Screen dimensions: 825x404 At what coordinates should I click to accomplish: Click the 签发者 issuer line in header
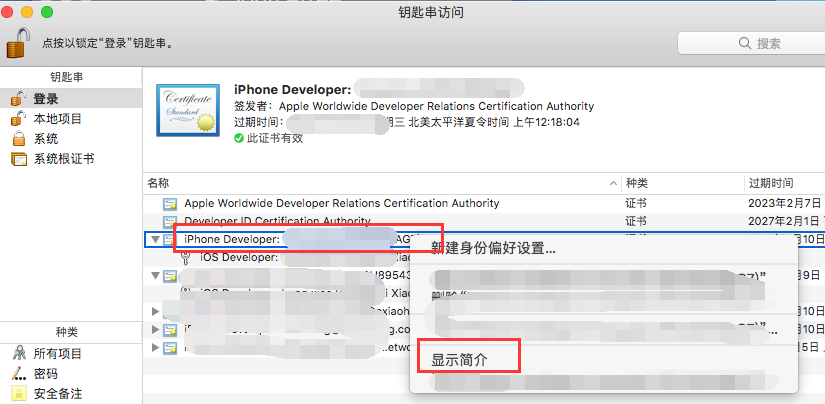coord(414,106)
